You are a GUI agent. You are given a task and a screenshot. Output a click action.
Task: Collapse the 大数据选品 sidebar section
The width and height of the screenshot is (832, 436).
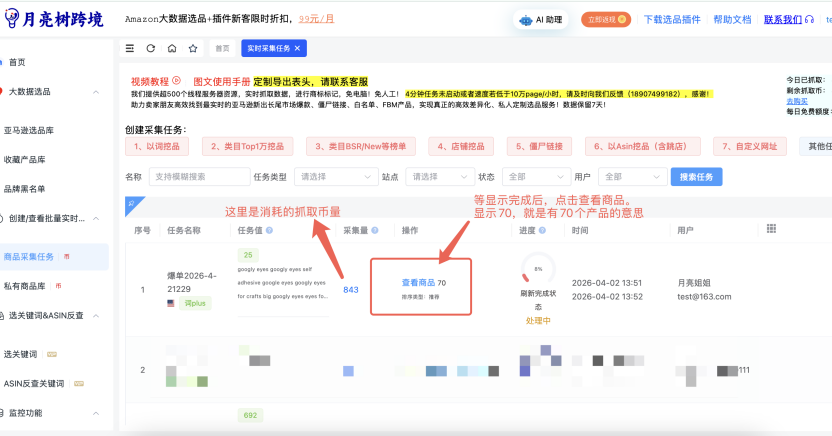96,92
